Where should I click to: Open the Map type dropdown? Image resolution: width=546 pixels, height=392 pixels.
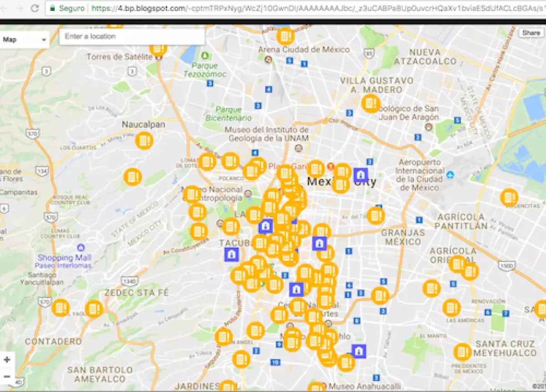[25, 40]
